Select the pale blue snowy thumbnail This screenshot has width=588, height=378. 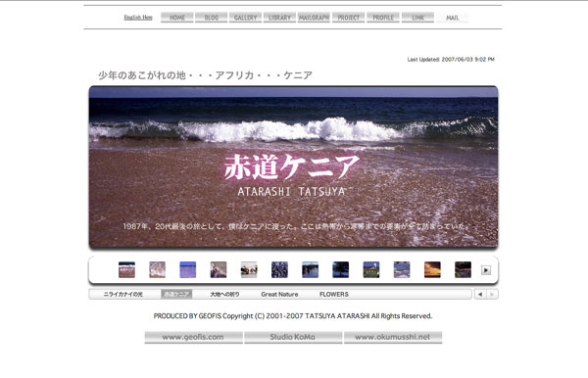pyautogui.click(x=402, y=269)
